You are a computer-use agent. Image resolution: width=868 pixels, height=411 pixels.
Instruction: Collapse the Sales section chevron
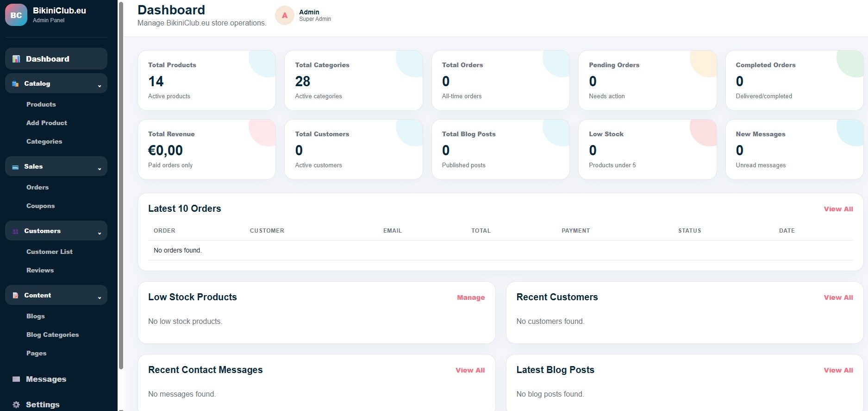(x=100, y=168)
